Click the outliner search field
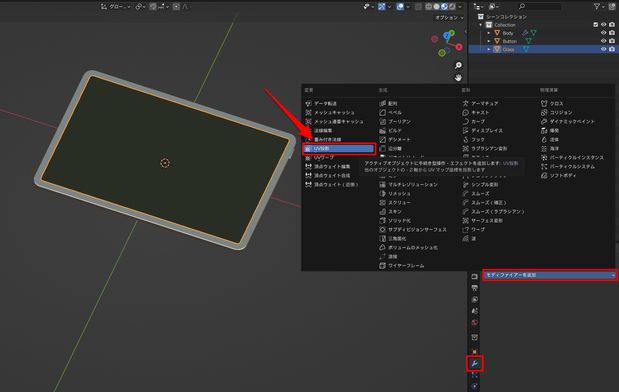Image resolution: width=619 pixels, height=392 pixels. 539,6
